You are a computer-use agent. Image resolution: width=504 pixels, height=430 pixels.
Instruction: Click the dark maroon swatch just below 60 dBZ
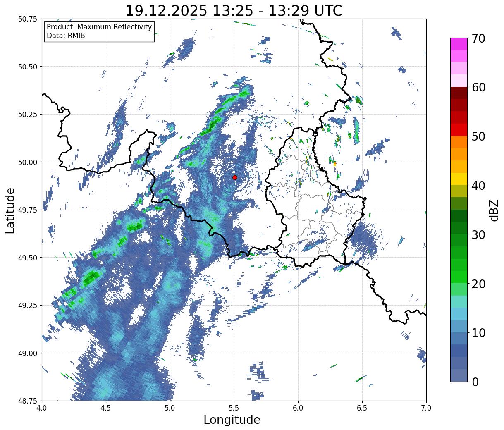pyautogui.click(x=459, y=93)
